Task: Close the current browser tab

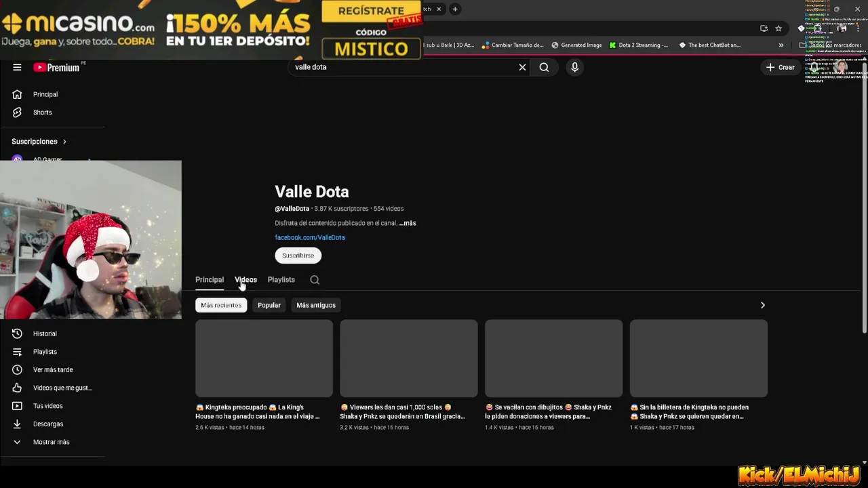Action: 439,9
